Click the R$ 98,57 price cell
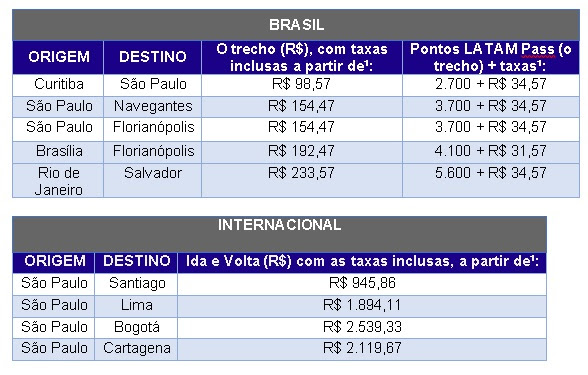This screenshot has width=588, height=375. pos(302,85)
